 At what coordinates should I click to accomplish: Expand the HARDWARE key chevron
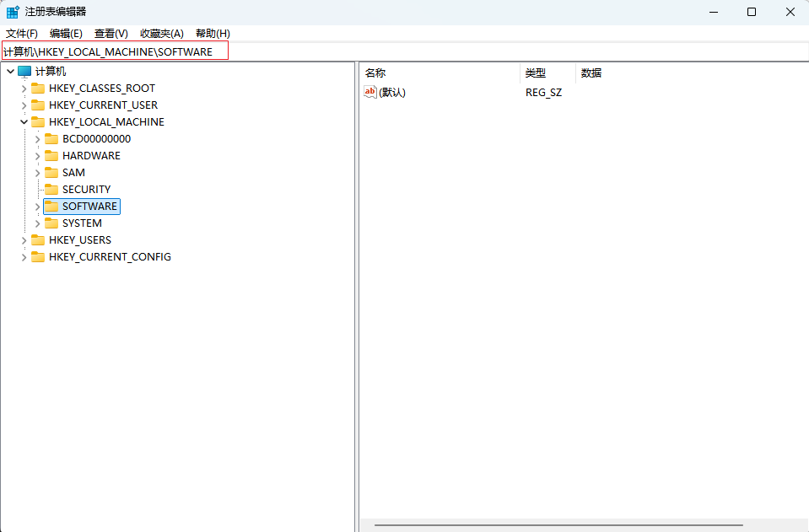coord(37,156)
